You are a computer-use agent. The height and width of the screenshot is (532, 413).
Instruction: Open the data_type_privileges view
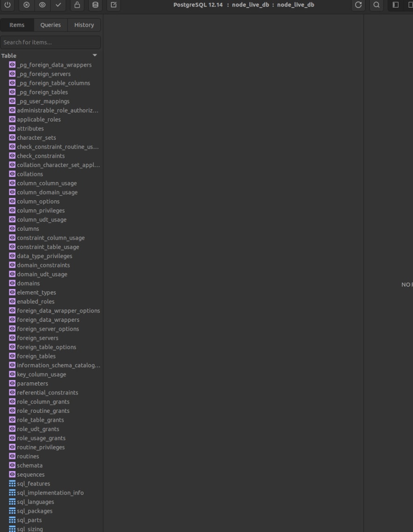[x=45, y=256]
